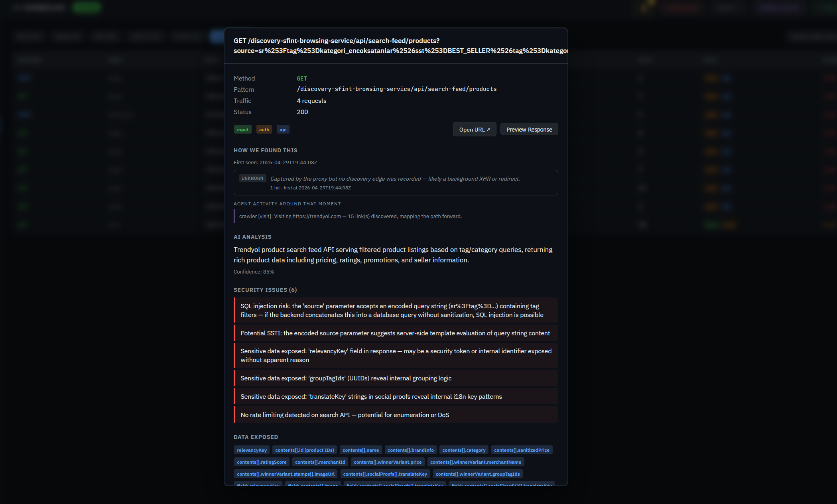Viewport: 837px width, 504px height.
Task: Select the orange auth tag badge
Action: coord(264,130)
